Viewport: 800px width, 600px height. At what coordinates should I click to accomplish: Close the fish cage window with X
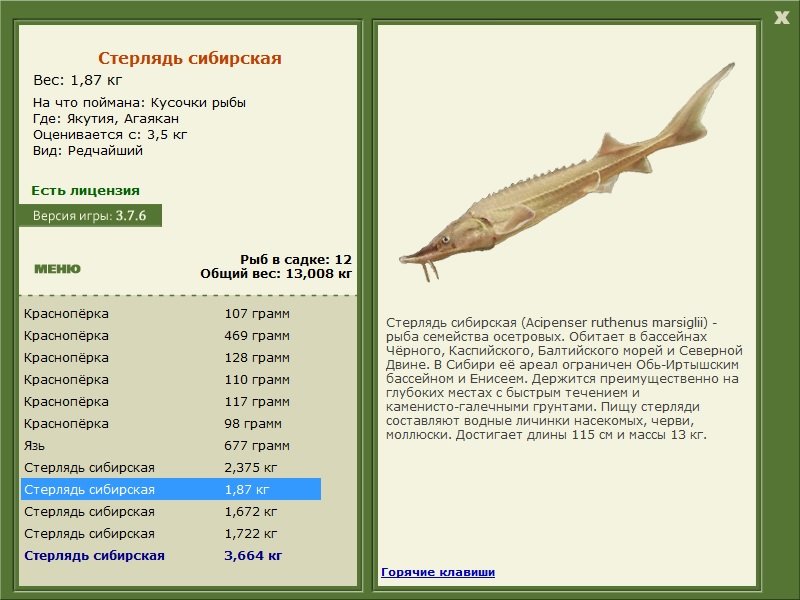781,15
